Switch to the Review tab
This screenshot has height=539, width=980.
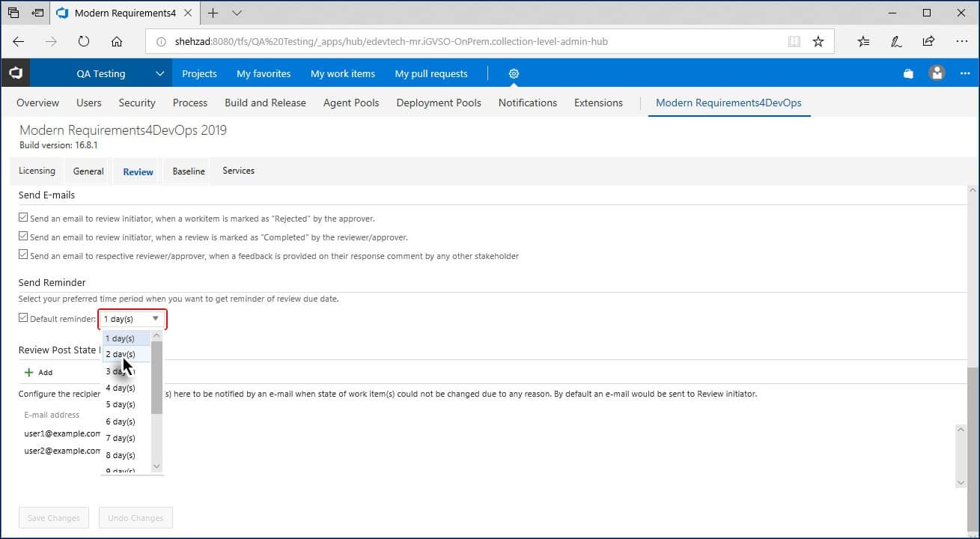(138, 171)
